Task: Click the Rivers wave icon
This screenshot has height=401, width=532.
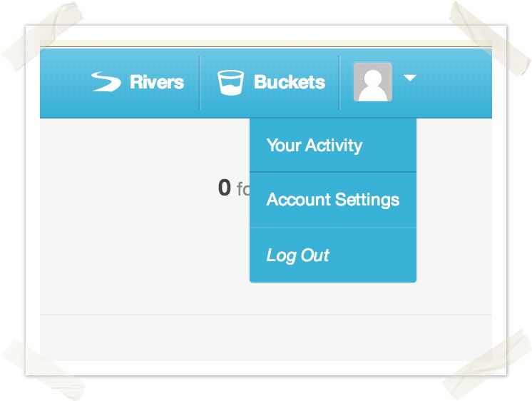Action: 107,82
